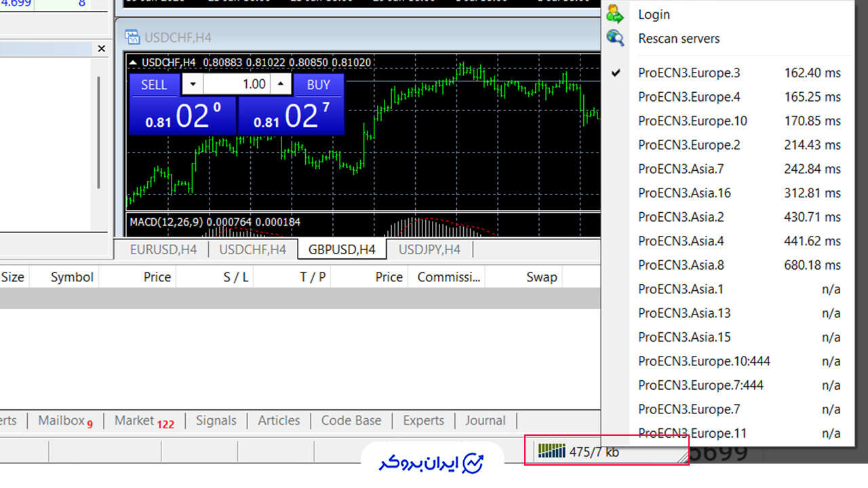Edit the 1.00 volume field
The width and height of the screenshot is (868, 488).
[x=237, y=85]
